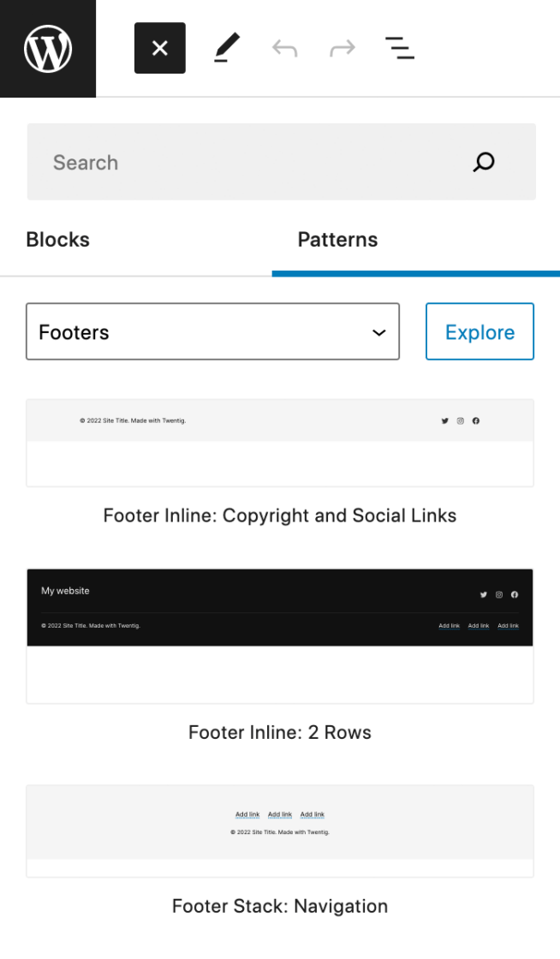Screen dimensions: 560x959
Task: Click first 'Add link' in Footer Stack preview
Action: point(247,814)
